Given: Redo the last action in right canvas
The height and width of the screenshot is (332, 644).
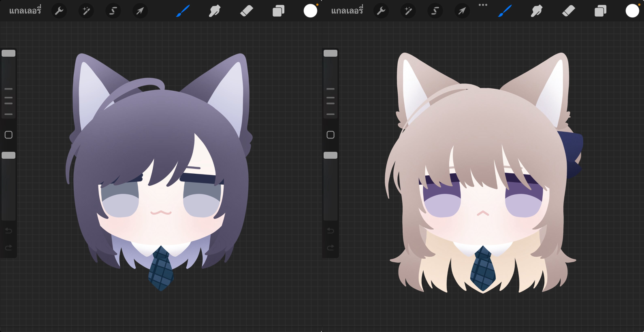Looking at the screenshot, I should coord(331,247).
